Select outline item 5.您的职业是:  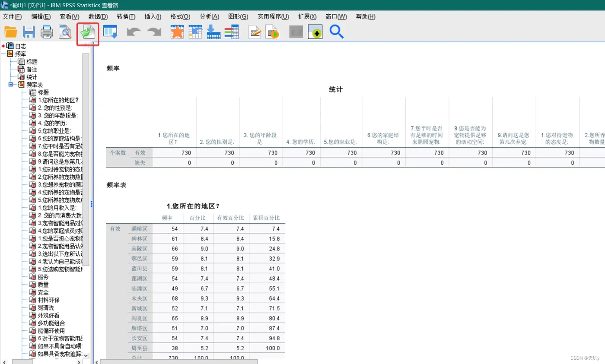tap(54, 131)
